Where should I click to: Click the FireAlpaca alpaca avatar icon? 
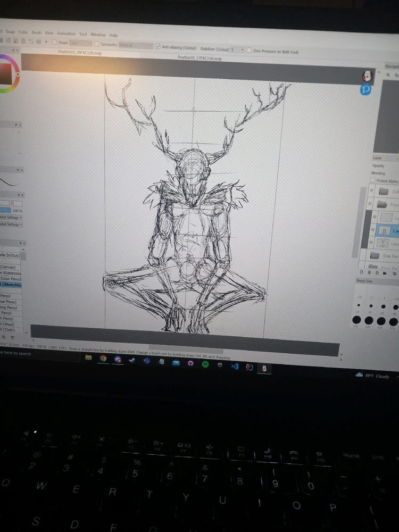click(367, 76)
